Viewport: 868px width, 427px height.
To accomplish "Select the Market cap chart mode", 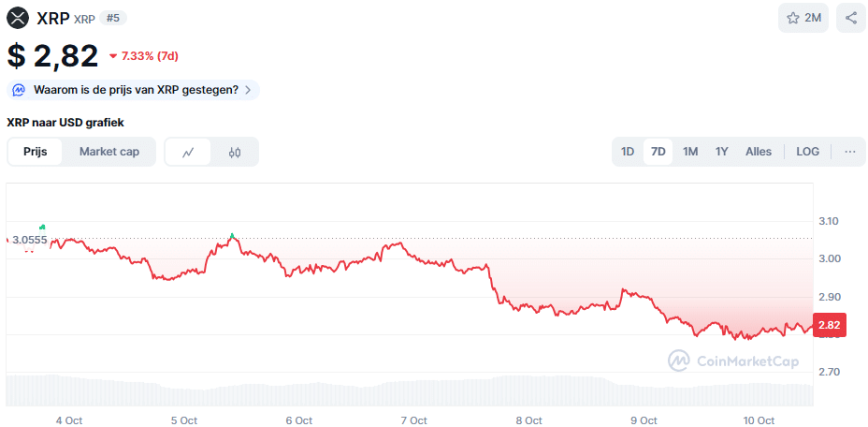I will (109, 152).
